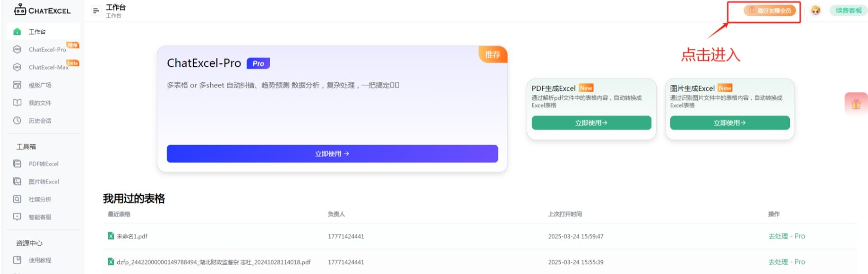
Task: Click the PDF icon for PDF转Excel tool
Action: (17, 164)
